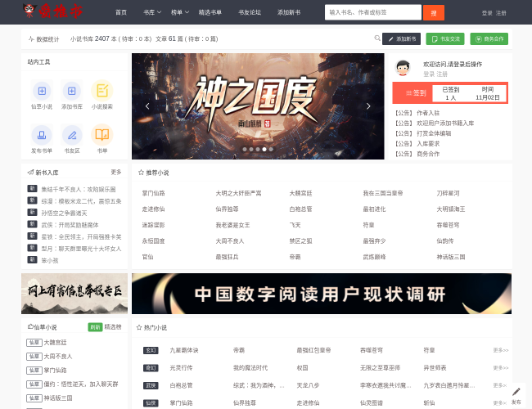Open hot novel 九星霸体诀
532x409 pixels.
click(x=184, y=350)
